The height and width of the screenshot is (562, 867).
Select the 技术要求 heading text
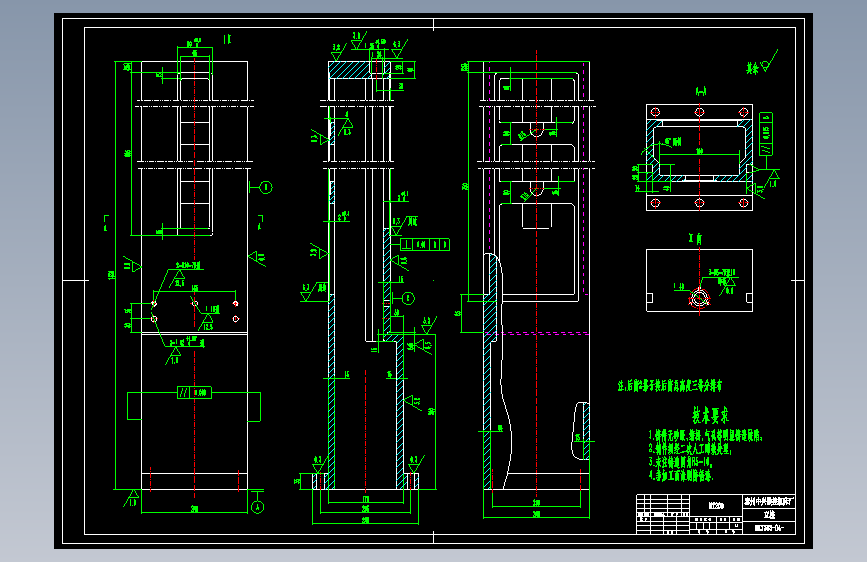(711, 415)
